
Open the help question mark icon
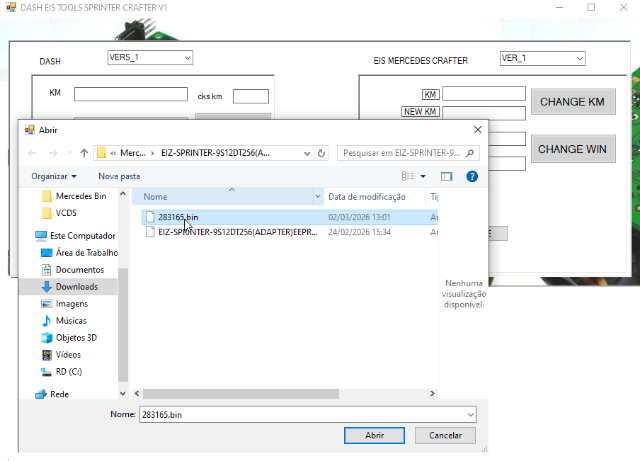pyautogui.click(x=472, y=176)
